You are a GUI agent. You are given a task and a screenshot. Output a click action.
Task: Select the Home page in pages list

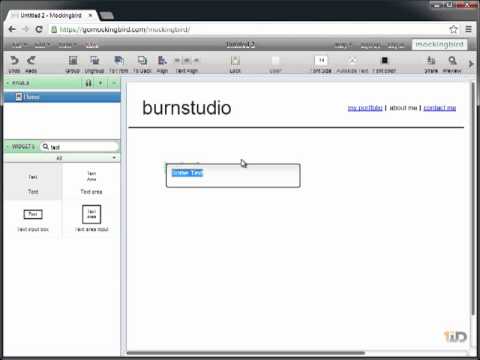(x=62, y=97)
